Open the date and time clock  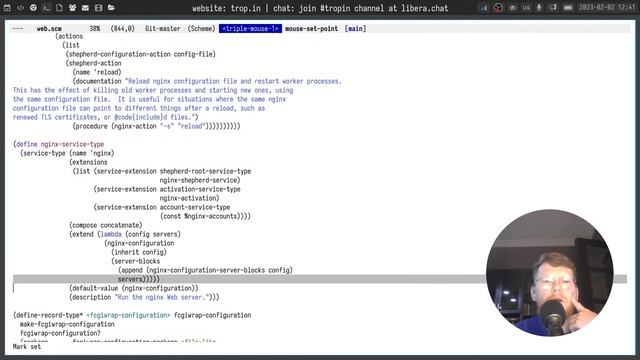607,8
